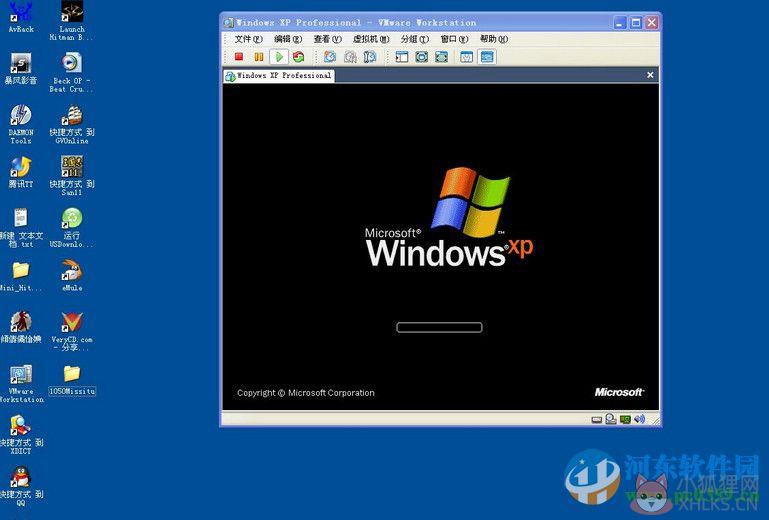Select the game shortcut left of VeryCD.com

pyautogui.click(x=21, y=327)
